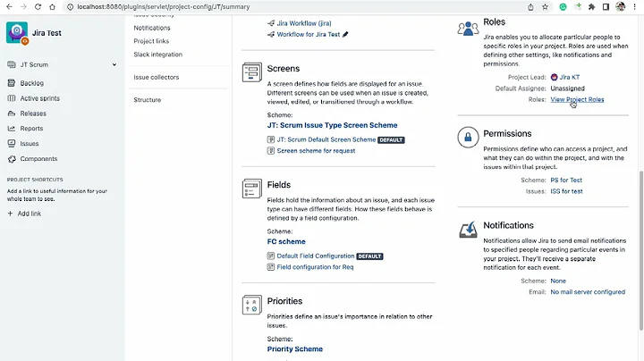Click the Releases ship icon
The height and width of the screenshot is (361, 644).
point(12,113)
